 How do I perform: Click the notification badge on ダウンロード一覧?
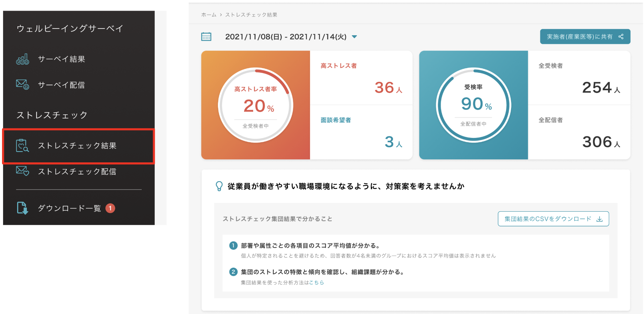pos(110,208)
